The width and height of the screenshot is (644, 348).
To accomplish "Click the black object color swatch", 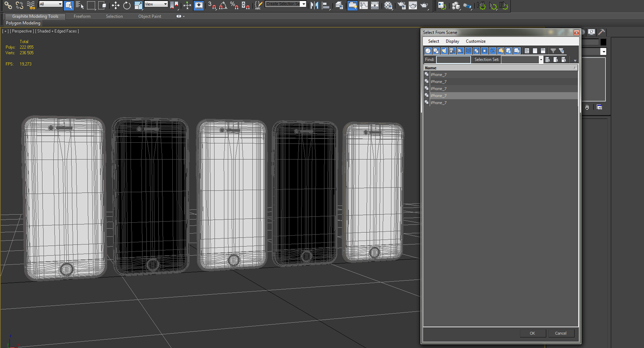I will pos(603,42).
